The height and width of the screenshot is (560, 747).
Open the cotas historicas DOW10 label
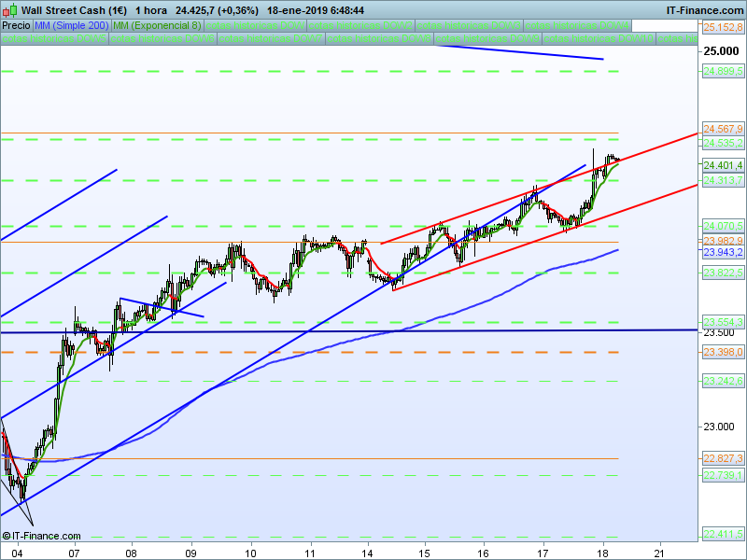coord(599,38)
